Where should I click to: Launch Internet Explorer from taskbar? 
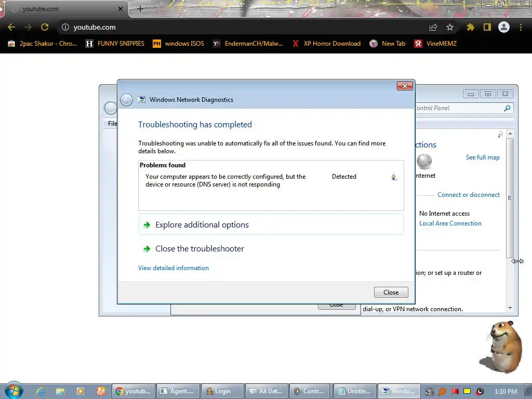pyautogui.click(x=40, y=391)
